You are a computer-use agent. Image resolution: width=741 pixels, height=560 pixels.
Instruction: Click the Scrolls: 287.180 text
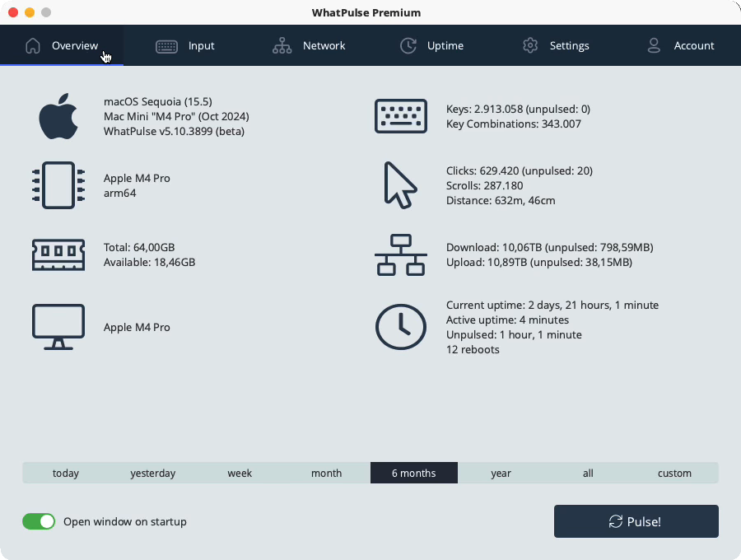pyautogui.click(x=484, y=186)
